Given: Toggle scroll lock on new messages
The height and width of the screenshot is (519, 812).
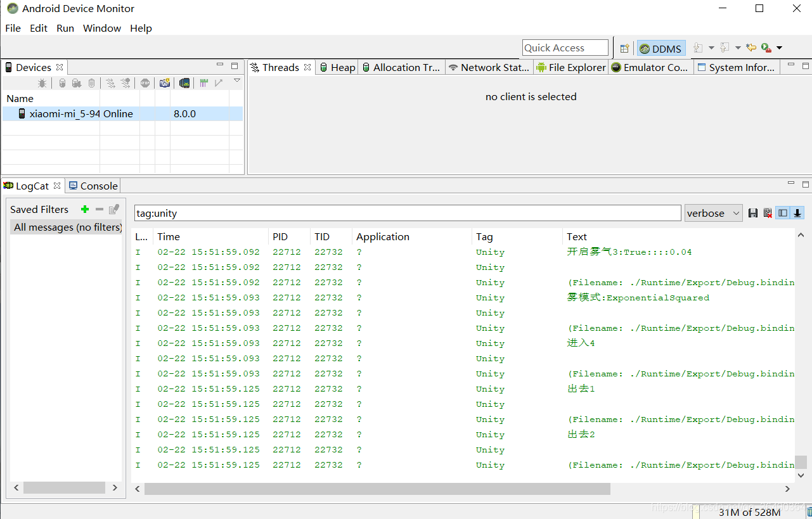Looking at the screenshot, I should point(797,213).
